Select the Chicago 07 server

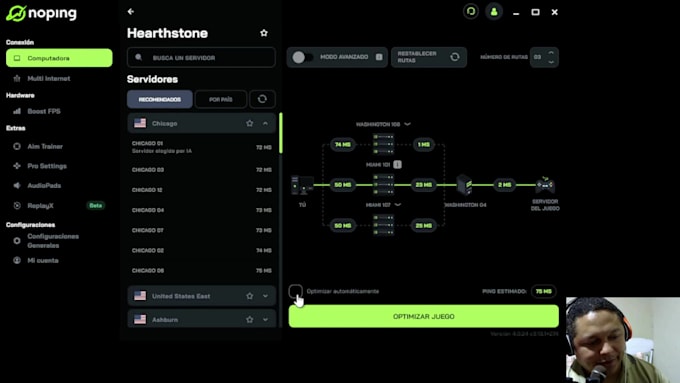pos(202,230)
